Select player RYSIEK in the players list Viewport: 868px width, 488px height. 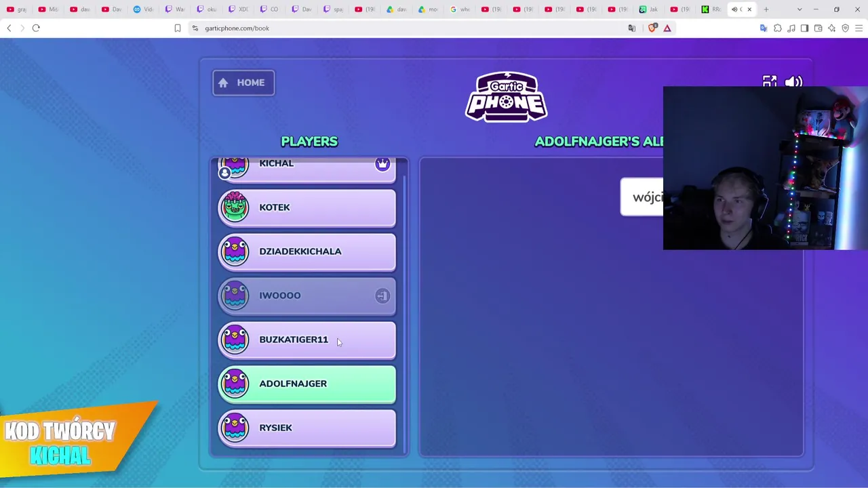tap(307, 428)
